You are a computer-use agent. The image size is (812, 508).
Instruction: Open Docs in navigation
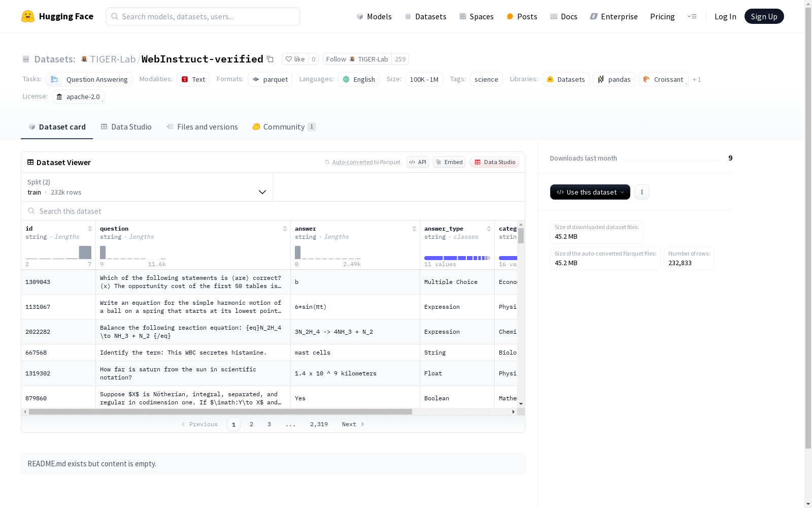pos(564,16)
